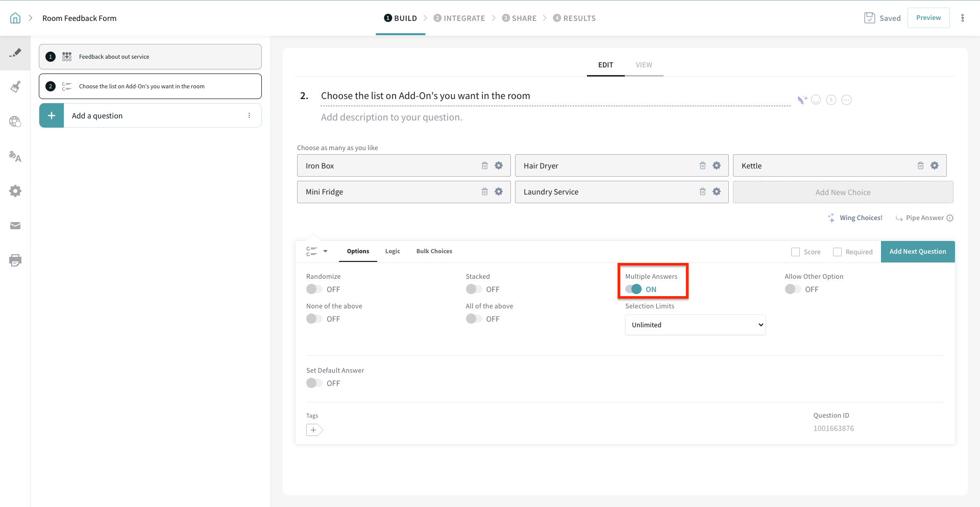Click the Add Next Question button
980x507 pixels.
point(917,252)
